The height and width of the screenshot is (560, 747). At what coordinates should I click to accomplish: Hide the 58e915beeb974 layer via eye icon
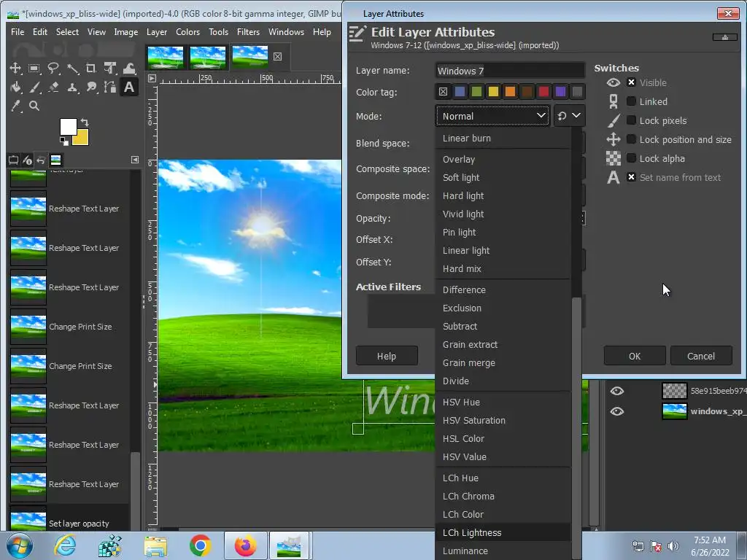[617, 391]
